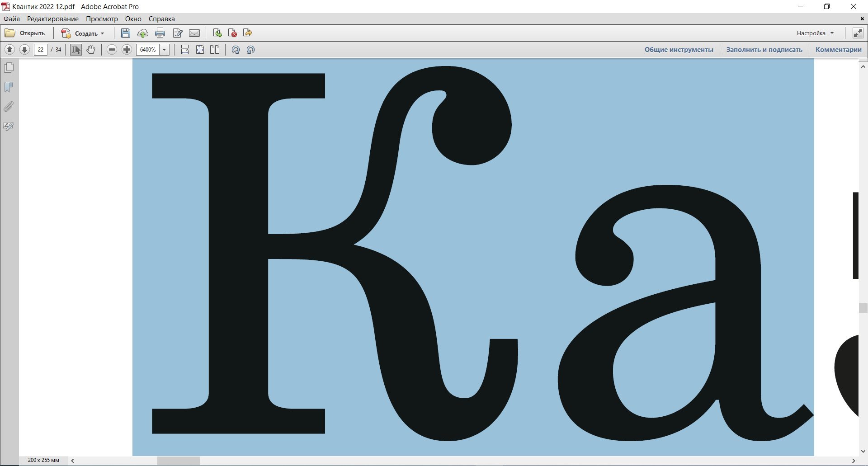
Task: Toggle the text selection tool
Action: (x=76, y=50)
